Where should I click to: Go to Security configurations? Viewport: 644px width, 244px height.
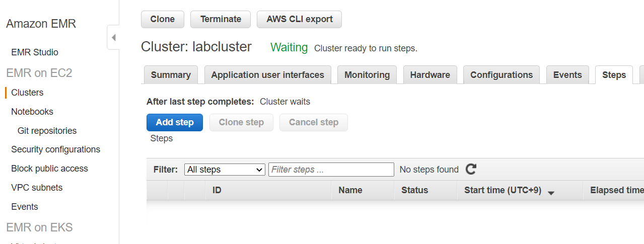click(x=56, y=149)
